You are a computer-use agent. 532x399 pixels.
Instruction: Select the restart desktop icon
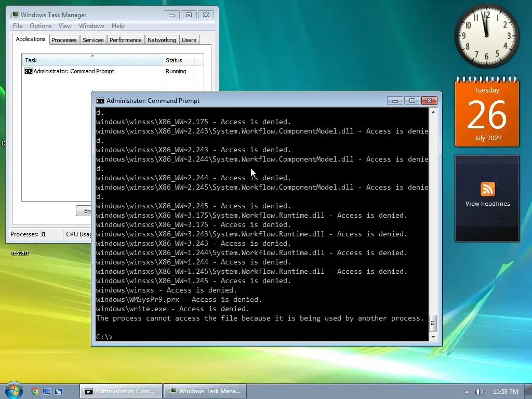(x=20, y=252)
